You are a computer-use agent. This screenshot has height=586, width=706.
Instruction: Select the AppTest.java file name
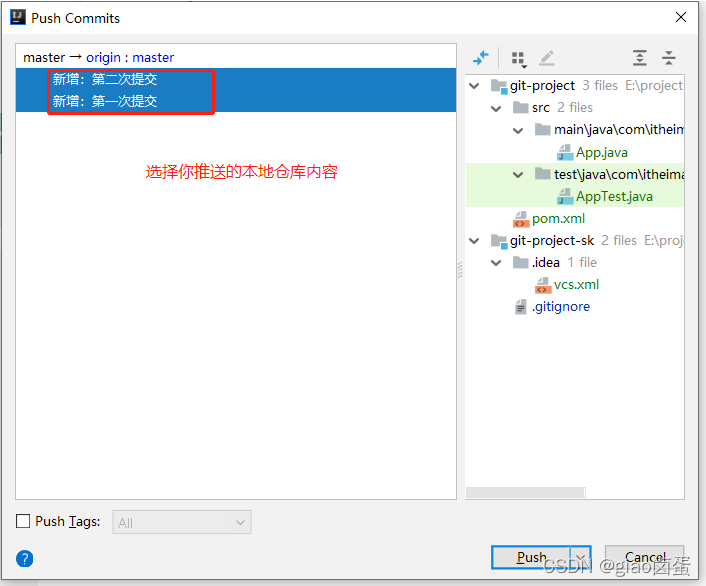[x=614, y=196]
